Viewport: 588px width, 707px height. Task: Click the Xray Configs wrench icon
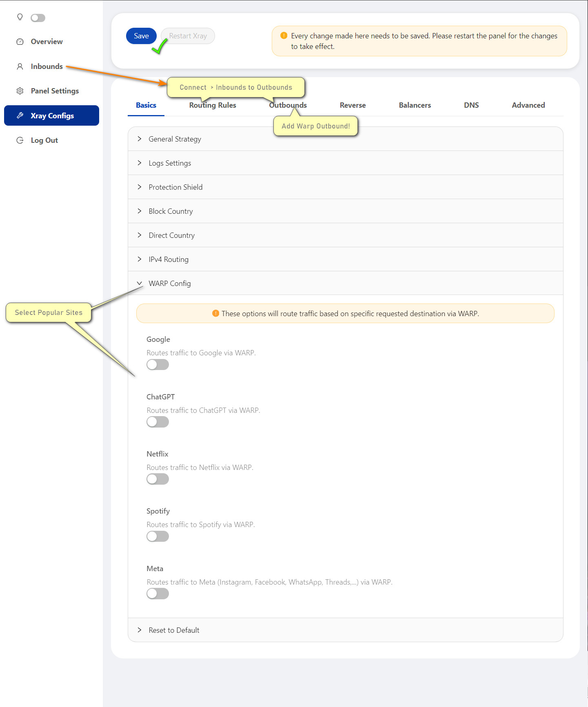pyautogui.click(x=20, y=115)
